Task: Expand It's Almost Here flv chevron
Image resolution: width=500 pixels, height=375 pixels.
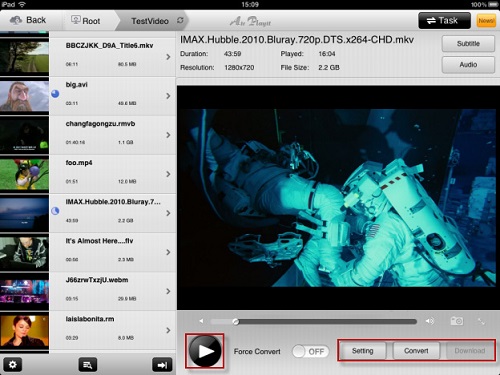Action: pos(168,252)
